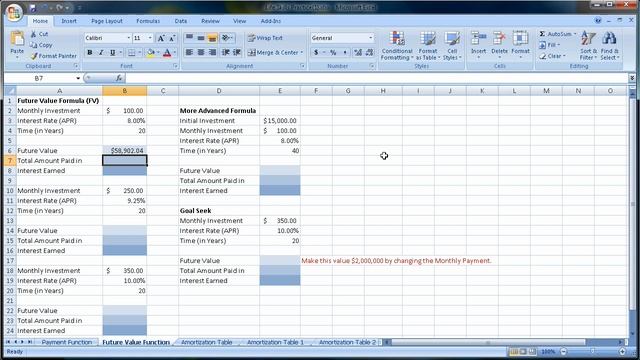The image size is (640, 360).
Task: Decrease font size with Shrink Font icon
Action: click(x=172, y=38)
